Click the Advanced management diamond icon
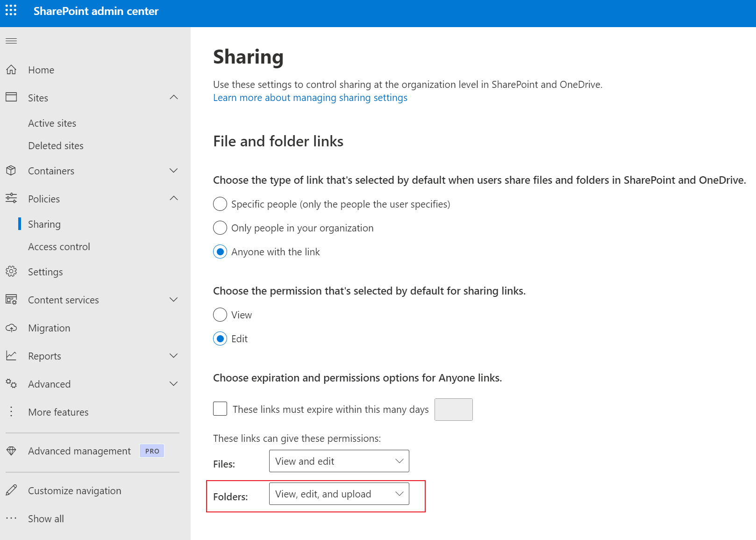 point(11,451)
